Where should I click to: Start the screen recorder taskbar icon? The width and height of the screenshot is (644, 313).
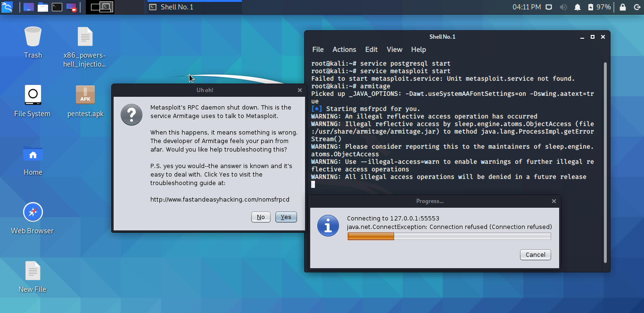tap(71, 7)
